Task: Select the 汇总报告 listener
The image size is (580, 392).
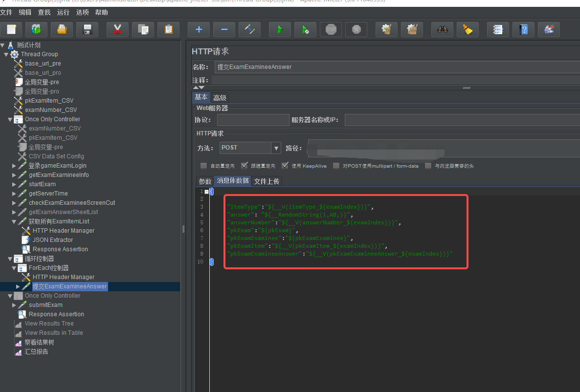Action: (36, 352)
